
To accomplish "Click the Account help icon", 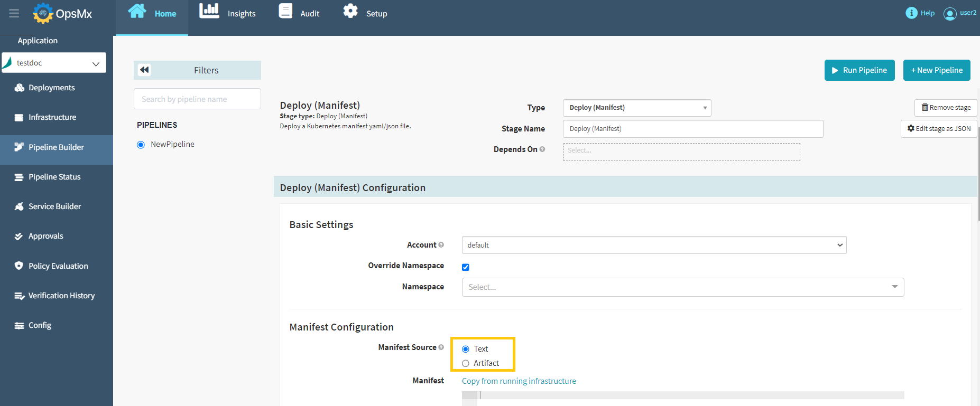I will click(441, 245).
